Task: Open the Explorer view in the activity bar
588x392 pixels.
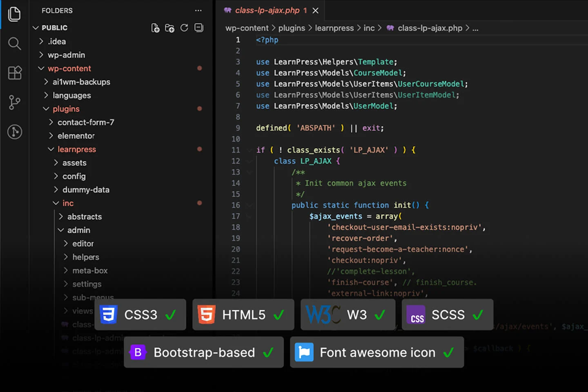Action: pyautogui.click(x=14, y=13)
